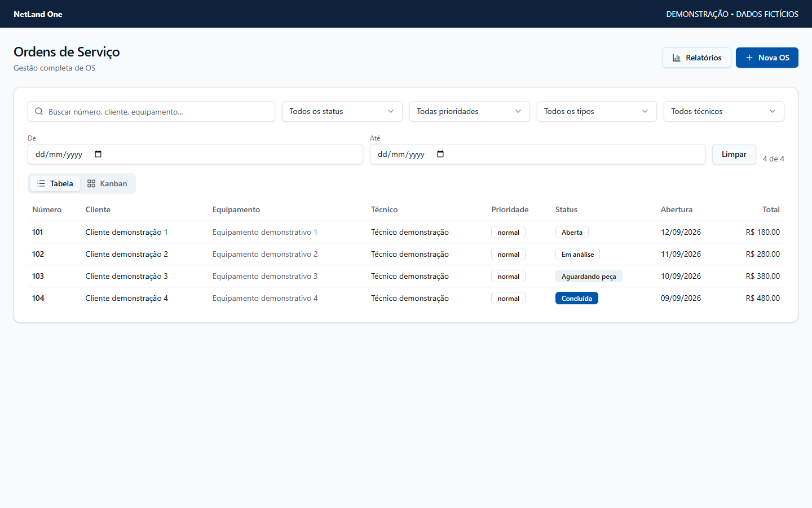This screenshot has width=812, height=508.
Task: Open order number 101
Action: tap(38, 232)
